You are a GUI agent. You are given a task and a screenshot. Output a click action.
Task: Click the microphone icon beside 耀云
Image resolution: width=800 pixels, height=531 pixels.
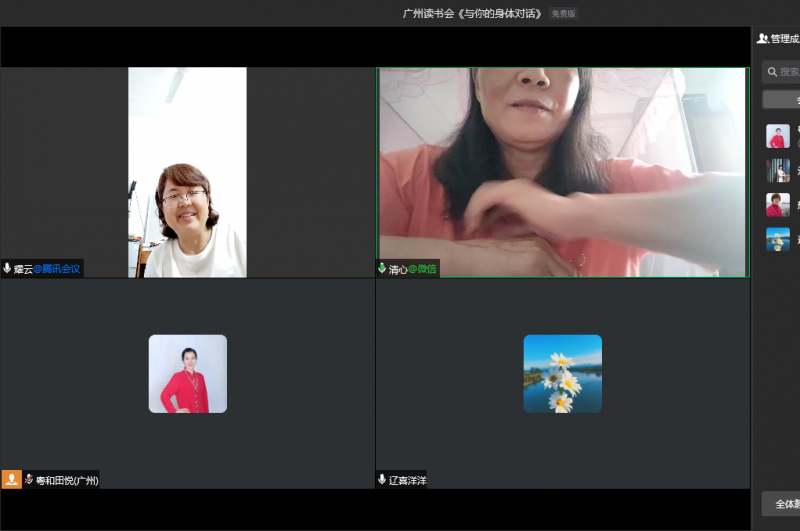8,269
